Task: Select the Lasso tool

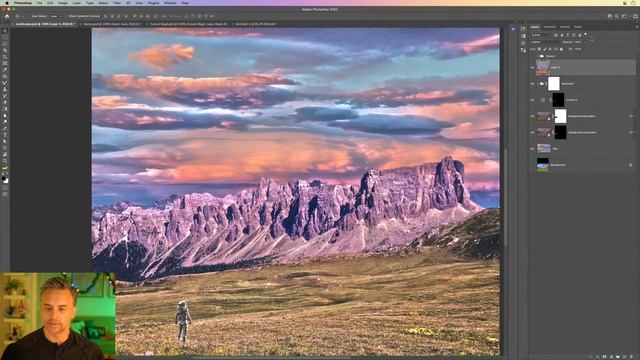Action: (x=5, y=44)
